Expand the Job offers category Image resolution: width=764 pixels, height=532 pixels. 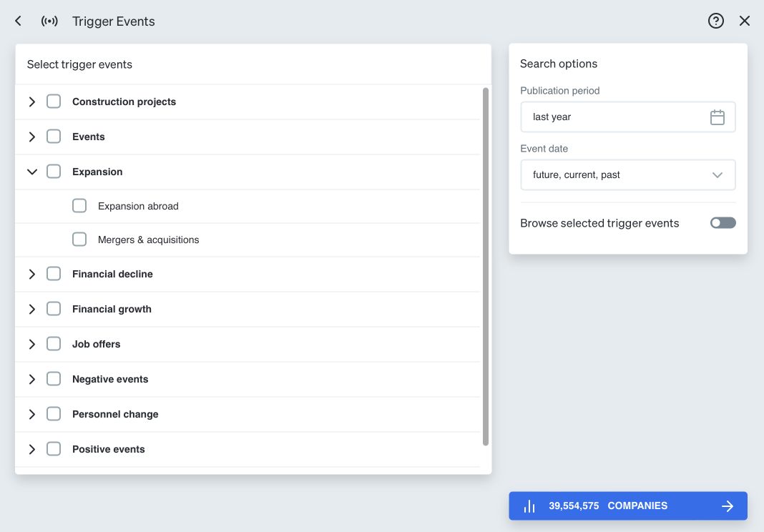pos(32,344)
